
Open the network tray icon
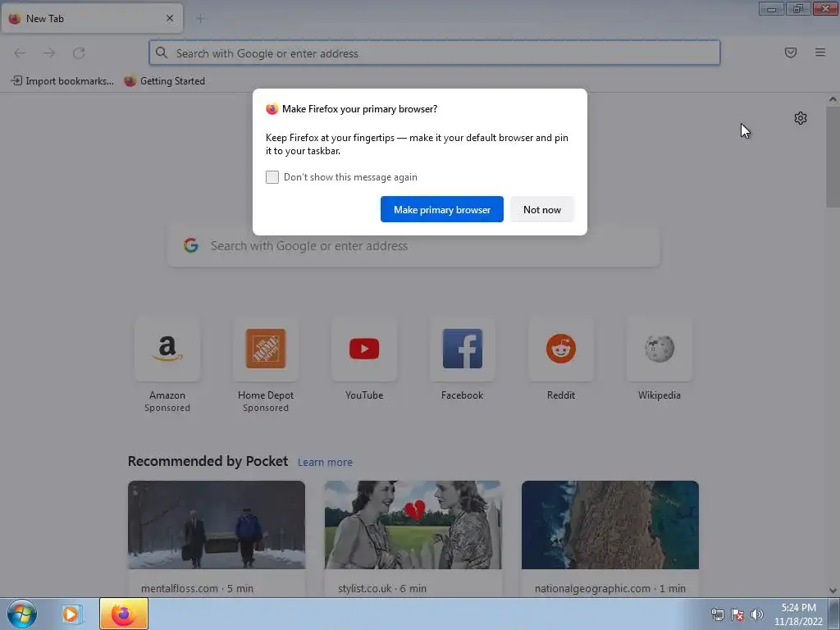(x=717, y=614)
